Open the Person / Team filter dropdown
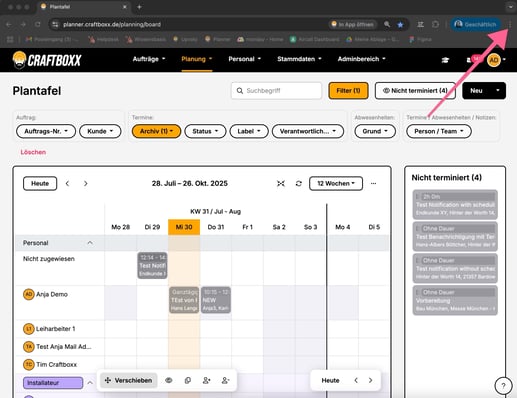517x398 pixels. [x=439, y=131]
